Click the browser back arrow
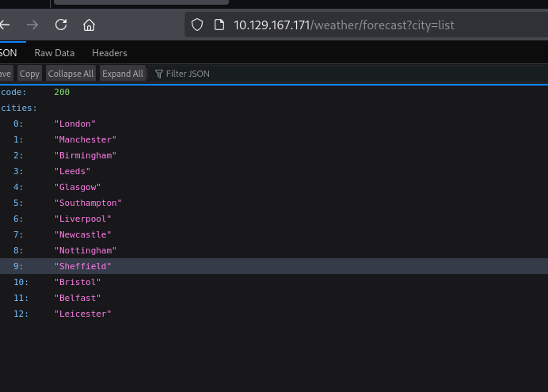The image size is (548, 392). coord(4,25)
